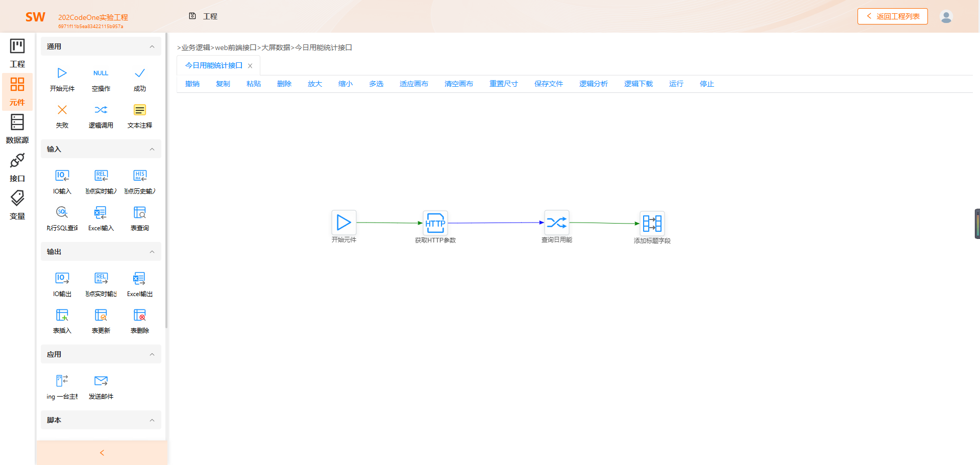
Task: Select the 表删除 table delete component
Action: pos(140,321)
